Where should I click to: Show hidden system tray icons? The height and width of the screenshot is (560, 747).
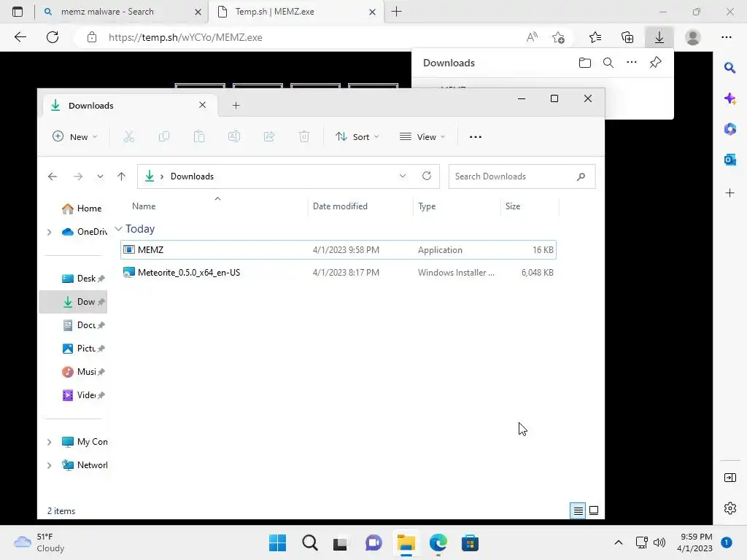[x=619, y=542]
